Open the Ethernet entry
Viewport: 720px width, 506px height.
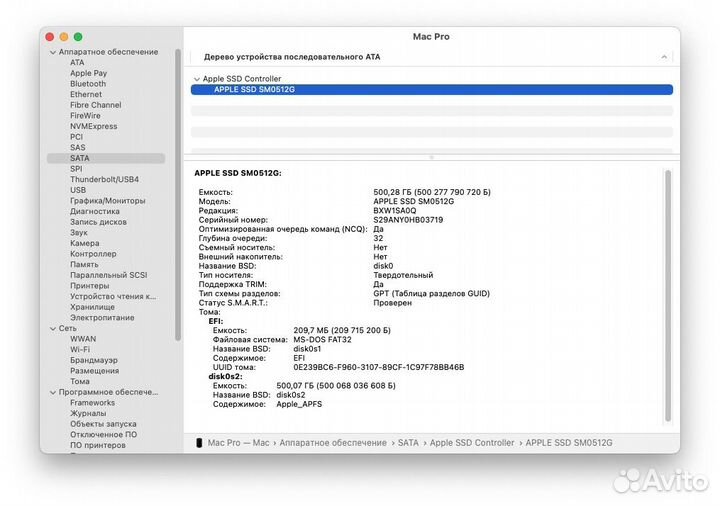(86, 94)
